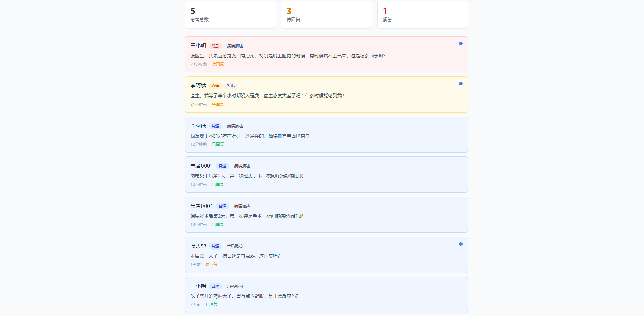Open 王小明's chest pain message
Viewport: 644px width, 316px height.
(x=287, y=56)
